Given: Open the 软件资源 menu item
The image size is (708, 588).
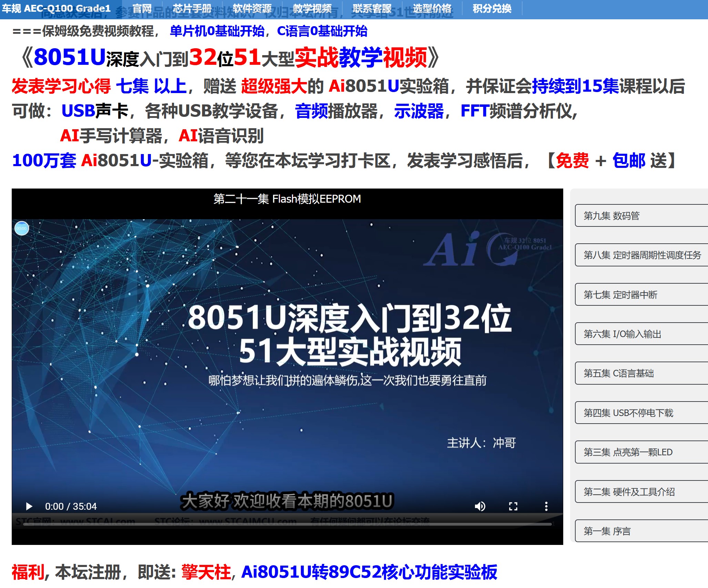Looking at the screenshot, I should click(x=252, y=9).
